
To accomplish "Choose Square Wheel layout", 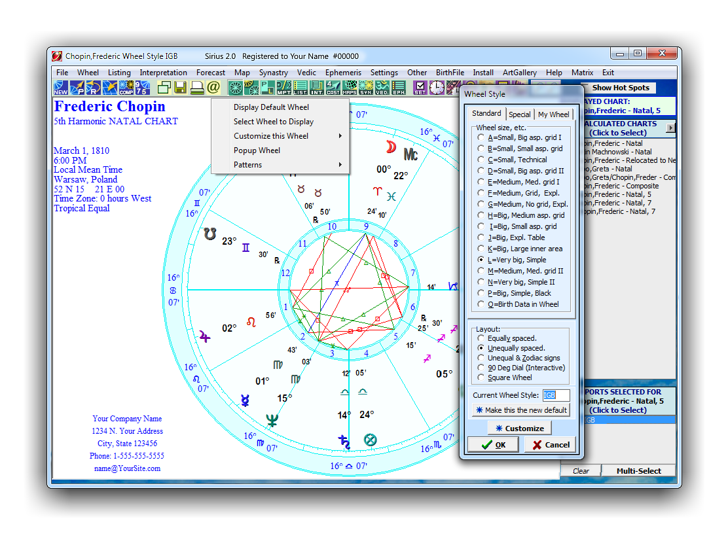I will (505, 377).
